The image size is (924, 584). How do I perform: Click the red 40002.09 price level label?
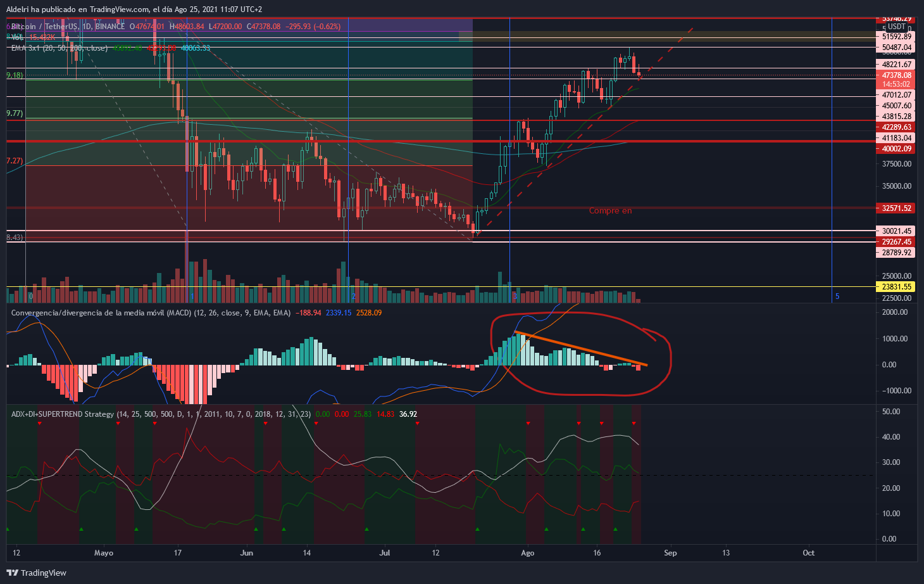897,149
